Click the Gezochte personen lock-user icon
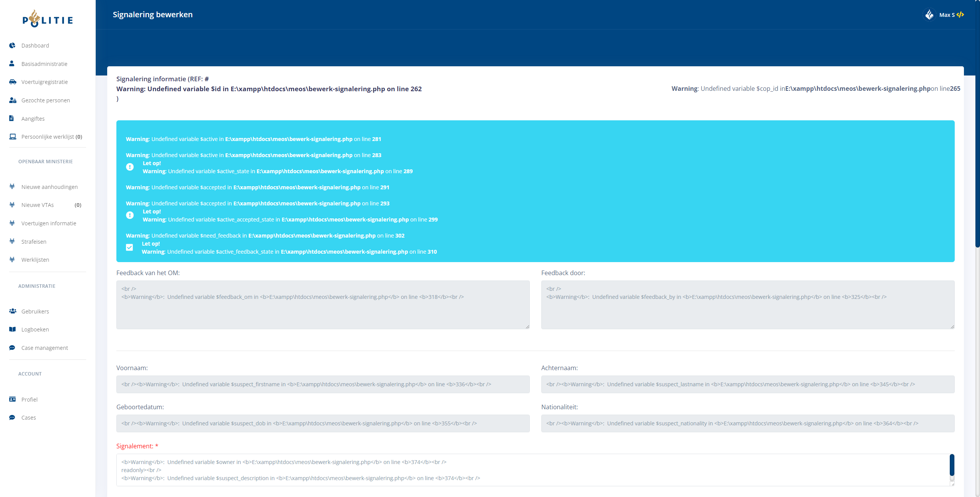Image resolution: width=980 pixels, height=497 pixels. 13,100
